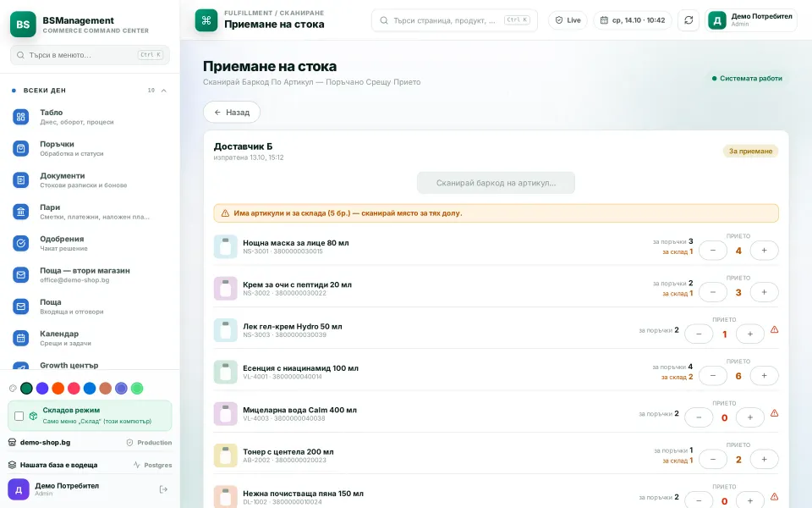
Task: Click warning icon on Мицеларна вода Calm row
Action: [x=774, y=413]
